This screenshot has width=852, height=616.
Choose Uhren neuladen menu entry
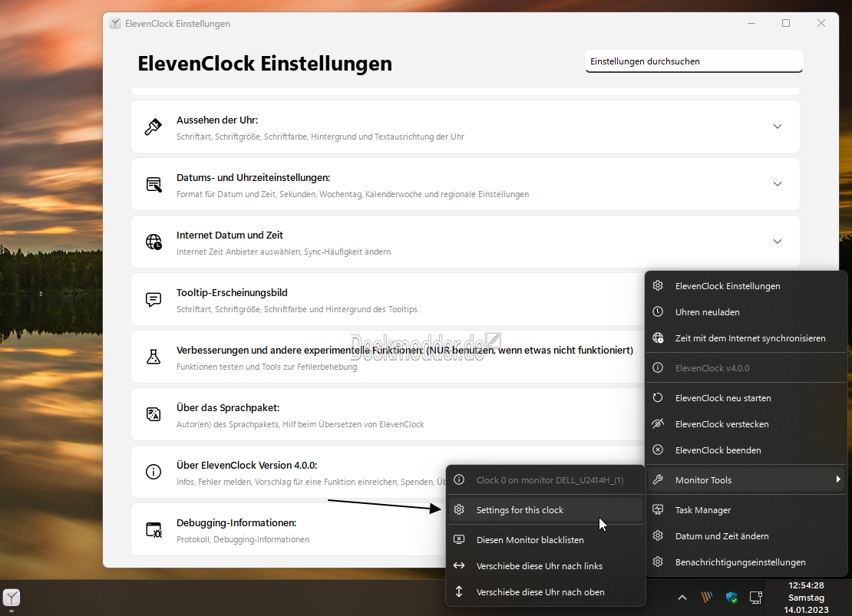[x=746, y=311]
